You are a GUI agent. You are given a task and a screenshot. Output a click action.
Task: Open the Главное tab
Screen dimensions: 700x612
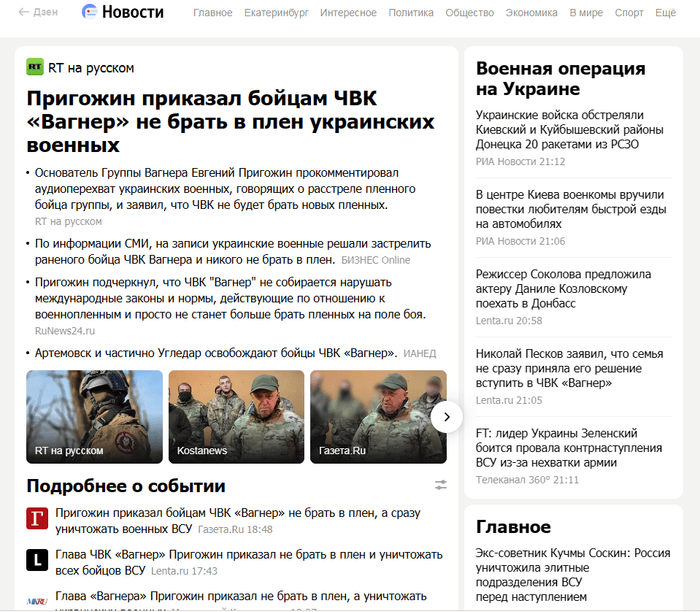pyautogui.click(x=212, y=13)
